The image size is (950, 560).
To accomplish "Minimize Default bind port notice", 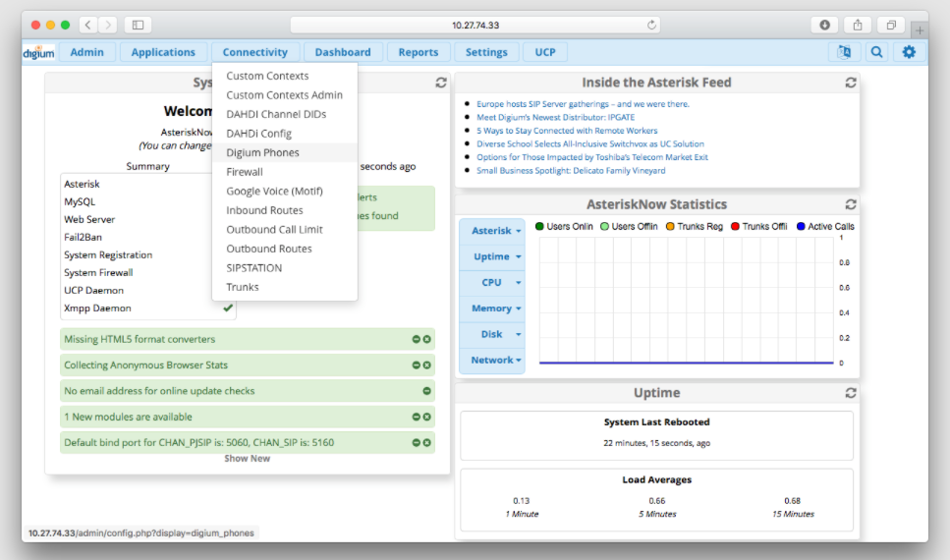I will click(x=417, y=442).
